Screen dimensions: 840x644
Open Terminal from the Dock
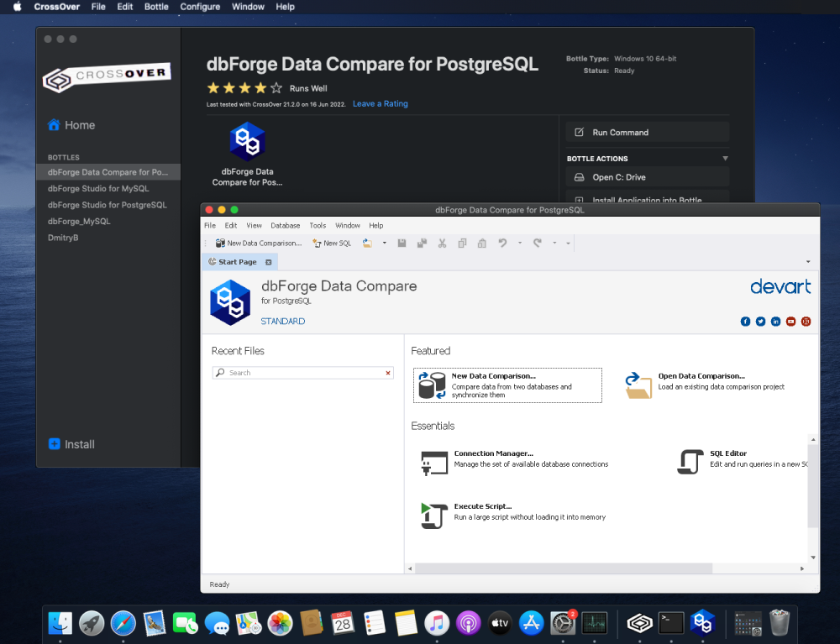point(671,623)
